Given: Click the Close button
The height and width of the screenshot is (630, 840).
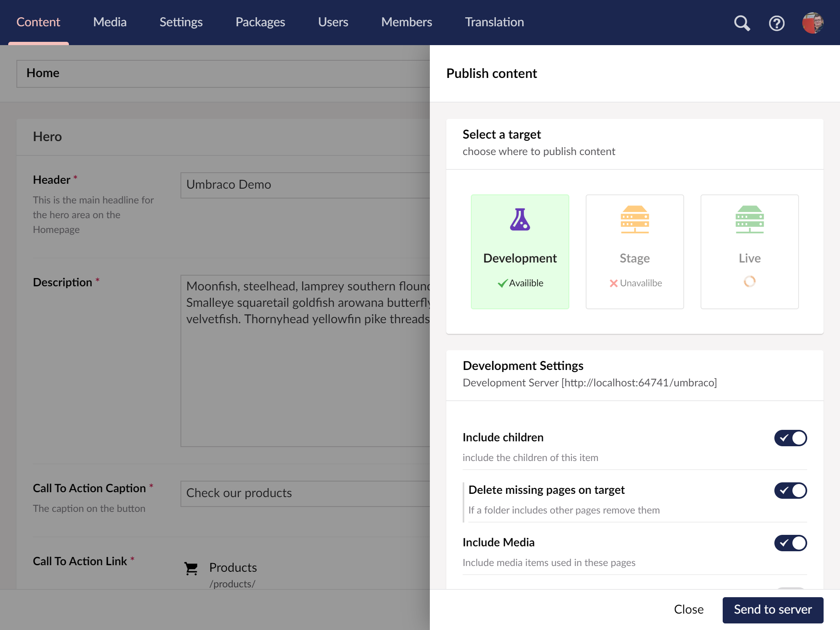Looking at the screenshot, I should [x=689, y=609].
